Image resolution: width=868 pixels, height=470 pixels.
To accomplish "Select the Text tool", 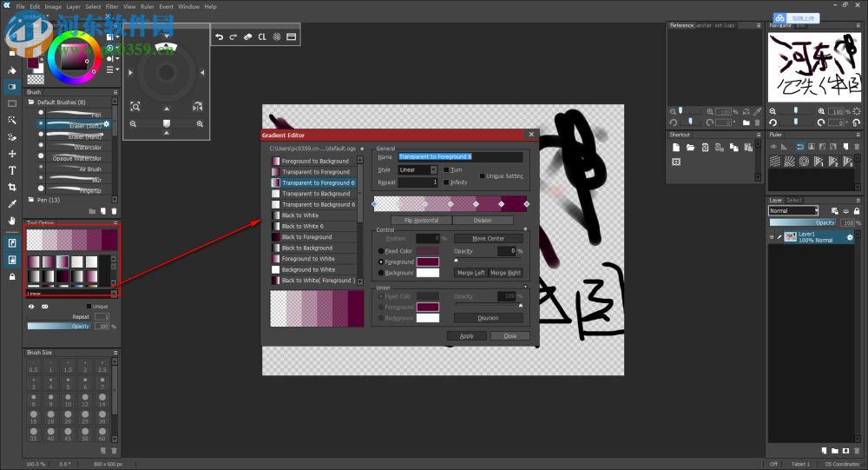I will (11, 170).
